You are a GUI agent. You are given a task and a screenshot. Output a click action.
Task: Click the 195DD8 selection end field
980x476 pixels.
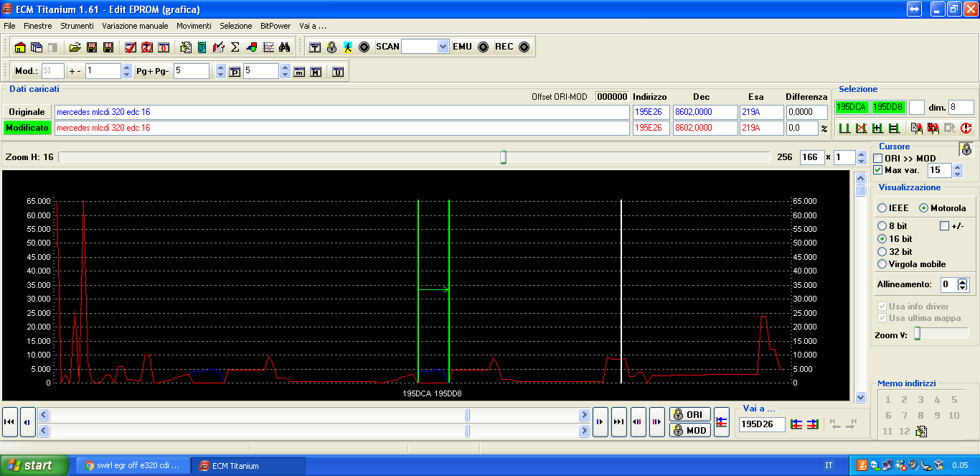(x=888, y=107)
